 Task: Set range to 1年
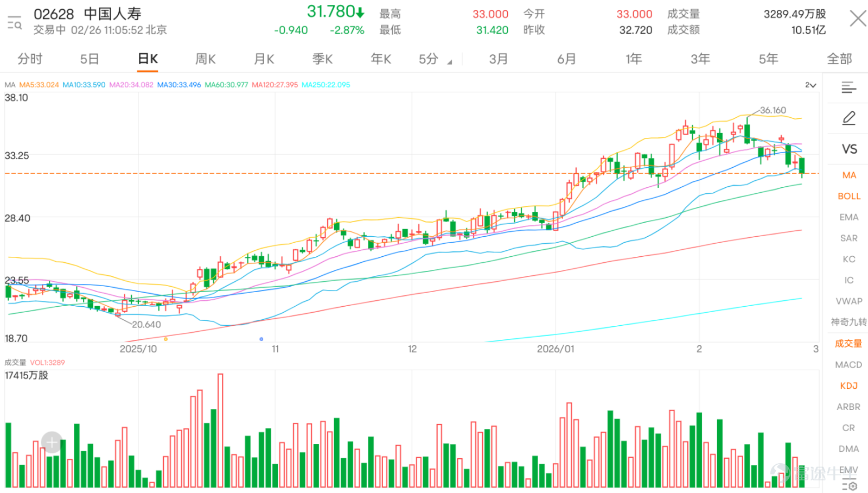pos(634,59)
